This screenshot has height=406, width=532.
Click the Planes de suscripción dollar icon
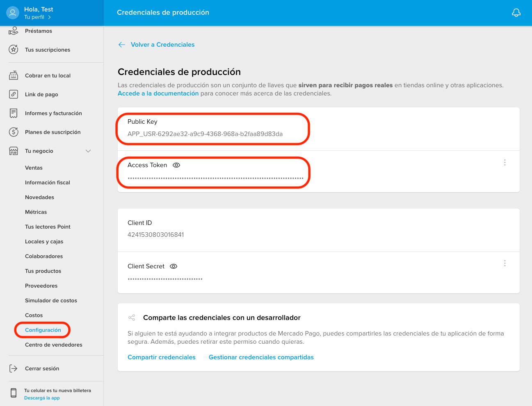[14, 132]
